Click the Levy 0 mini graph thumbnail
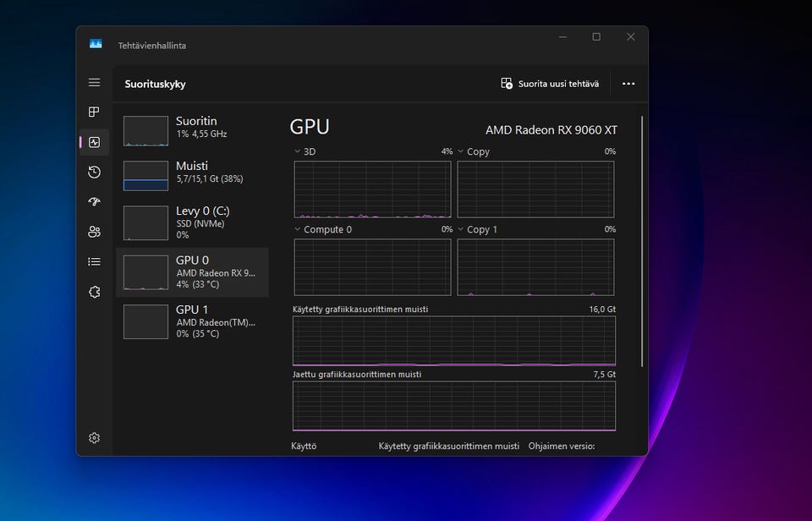This screenshot has height=521, width=812. [x=145, y=223]
